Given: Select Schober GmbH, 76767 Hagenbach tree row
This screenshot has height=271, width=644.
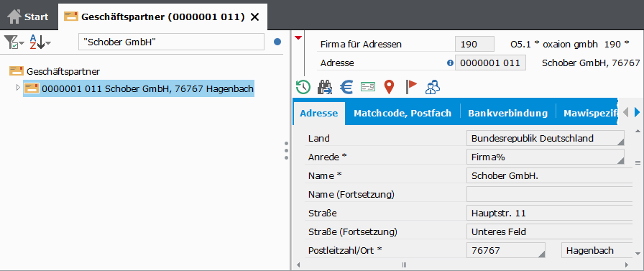Looking at the screenshot, I should pos(139,88).
